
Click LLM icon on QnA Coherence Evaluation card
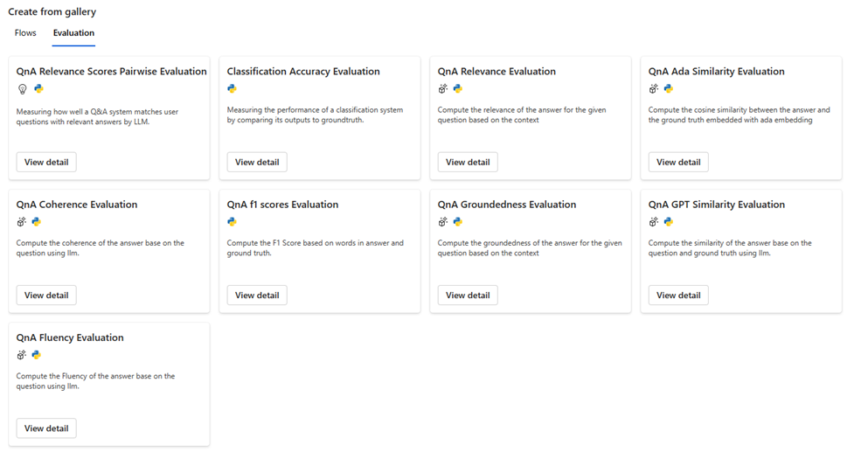click(x=22, y=222)
